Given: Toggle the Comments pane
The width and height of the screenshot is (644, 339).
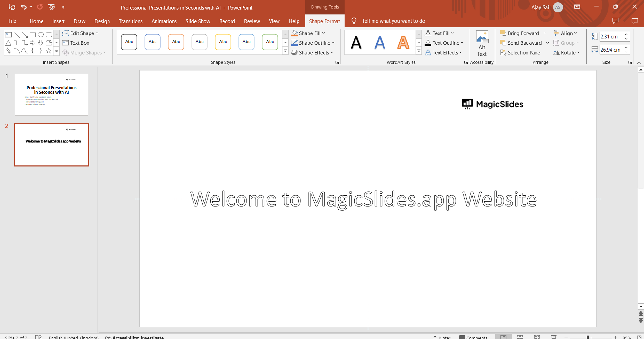Looking at the screenshot, I should [x=473, y=337].
